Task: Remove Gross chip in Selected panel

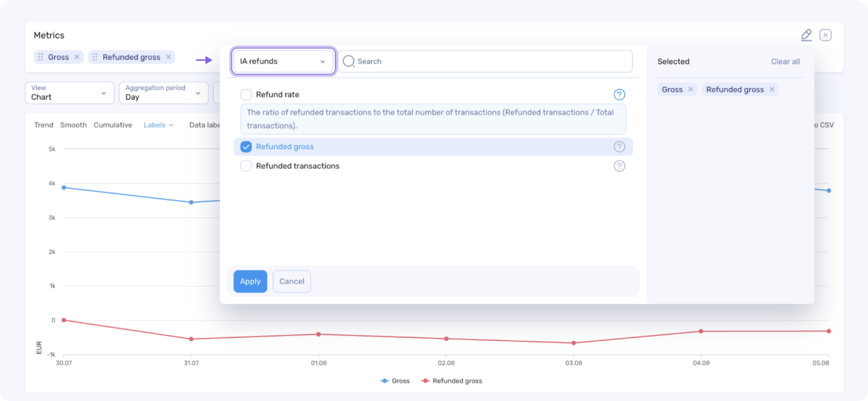Action: pos(690,90)
